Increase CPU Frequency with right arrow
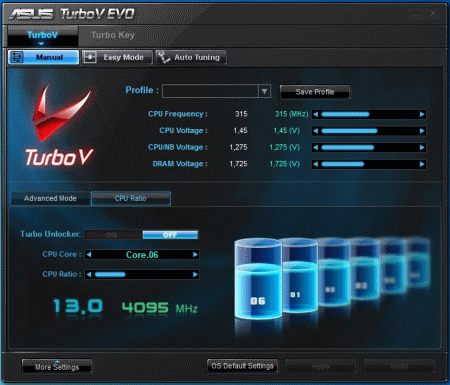The image size is (450, 385). (x=422, y=114)
